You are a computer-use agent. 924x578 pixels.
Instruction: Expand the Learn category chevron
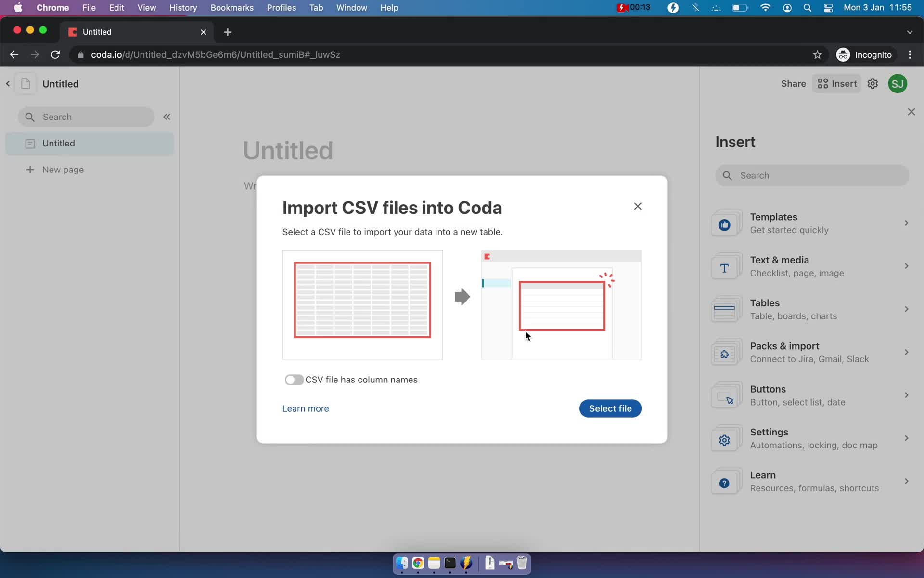pos(906,481)
